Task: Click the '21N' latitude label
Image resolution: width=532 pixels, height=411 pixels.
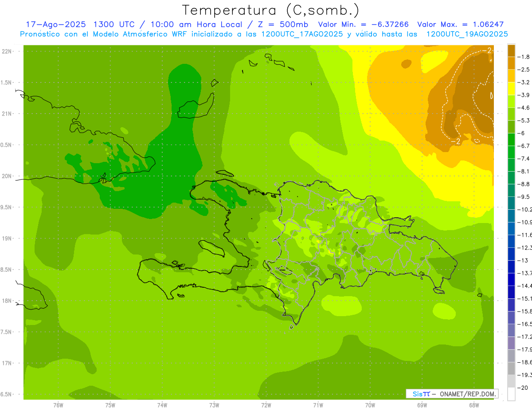Action: click(7, 114)
